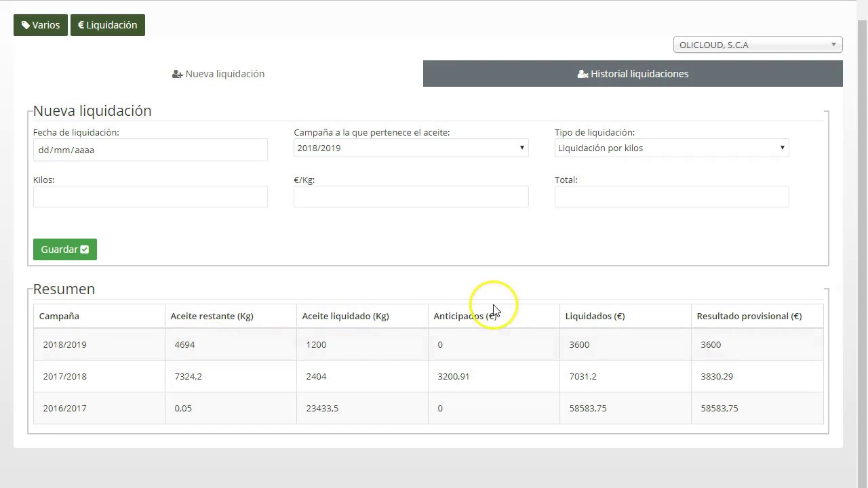The image size is (868, 488).
Task: Click the Resumen section heading
Action: point(64,289)
